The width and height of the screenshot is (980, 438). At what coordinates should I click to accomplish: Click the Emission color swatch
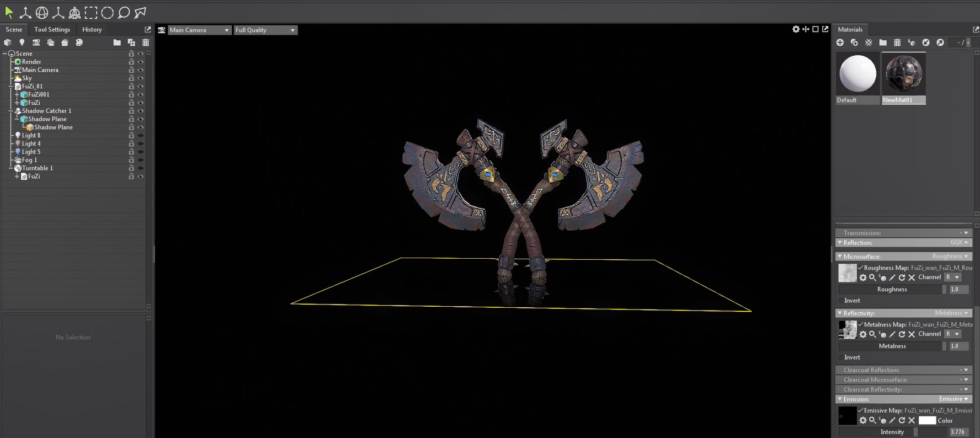(x=927, y=420)
